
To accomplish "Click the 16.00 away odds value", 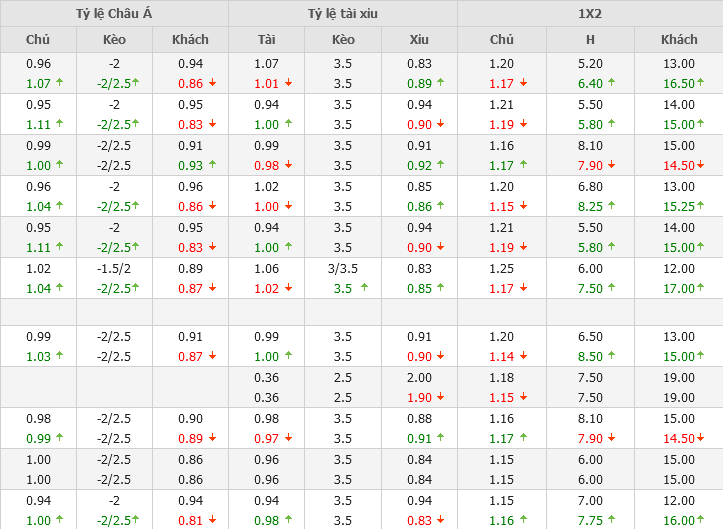I will [679, 520].
